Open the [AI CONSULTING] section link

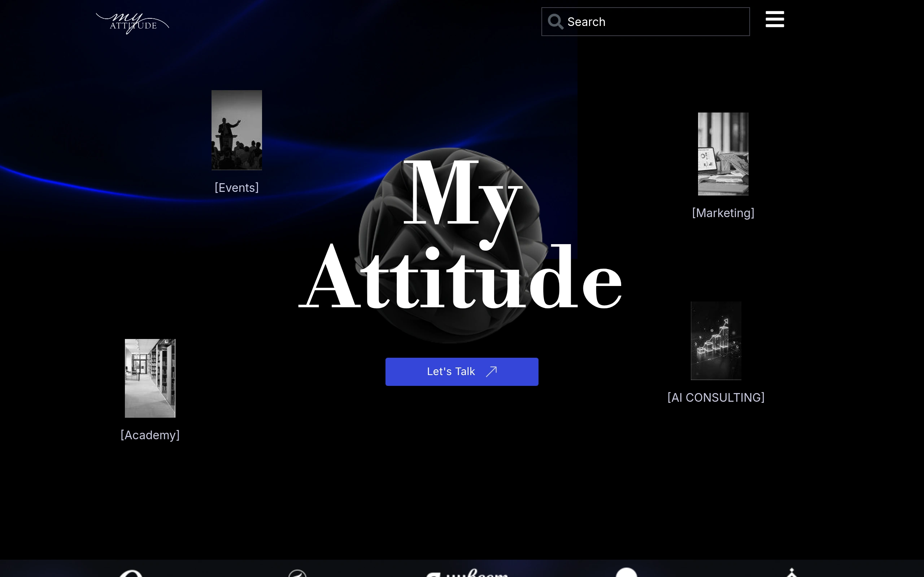pyautogui.click(x=716, y=397)
